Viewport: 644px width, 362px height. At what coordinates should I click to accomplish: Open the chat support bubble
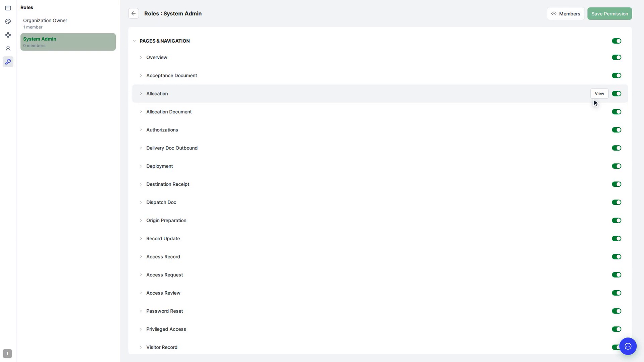[x=628, y=346]
